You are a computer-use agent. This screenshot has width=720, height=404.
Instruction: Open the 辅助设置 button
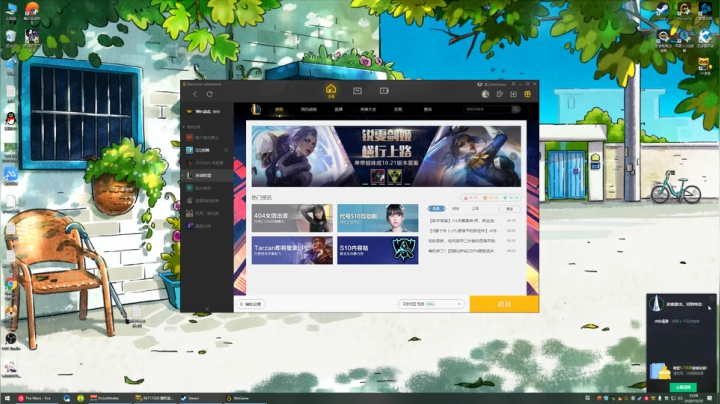point(251,304)
